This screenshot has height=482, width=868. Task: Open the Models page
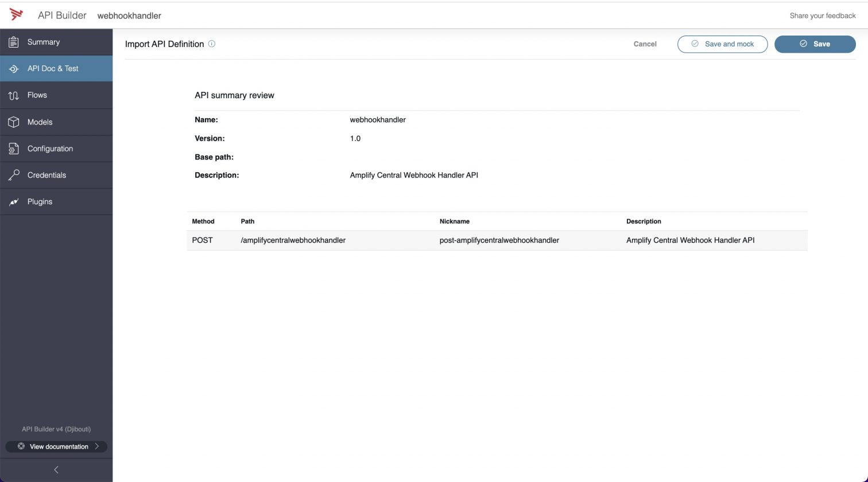tap(40, 122)
